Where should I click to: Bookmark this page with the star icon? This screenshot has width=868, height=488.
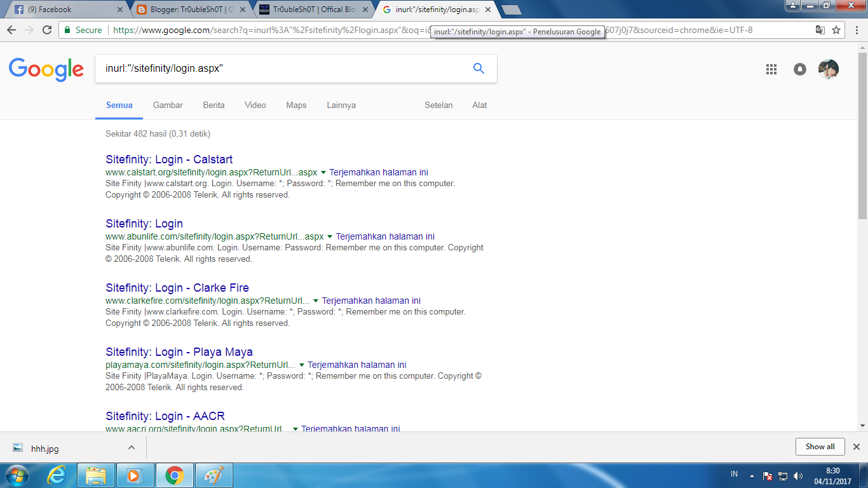(837, 30)
